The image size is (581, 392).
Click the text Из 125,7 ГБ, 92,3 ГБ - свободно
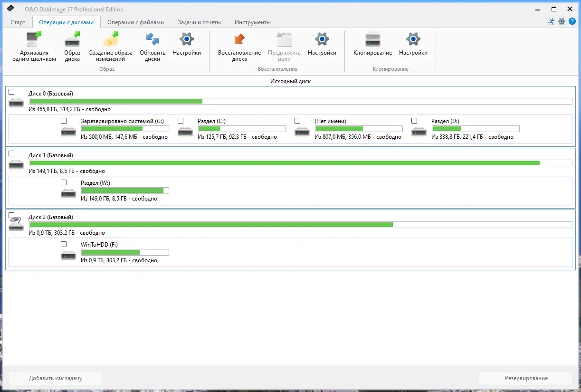(237, 137)
